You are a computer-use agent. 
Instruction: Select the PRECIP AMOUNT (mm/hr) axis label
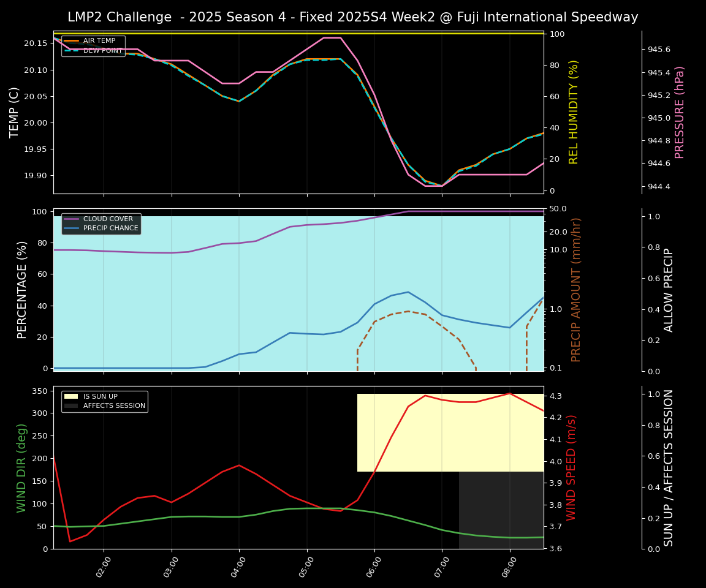click(x=576, y=290)
